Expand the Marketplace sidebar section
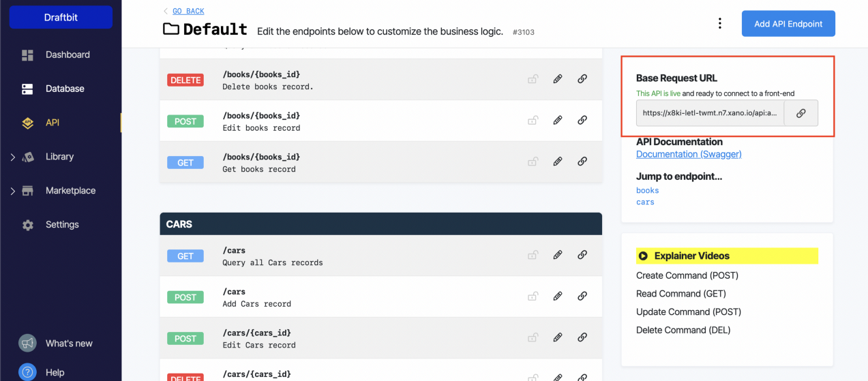 (12, 191)
